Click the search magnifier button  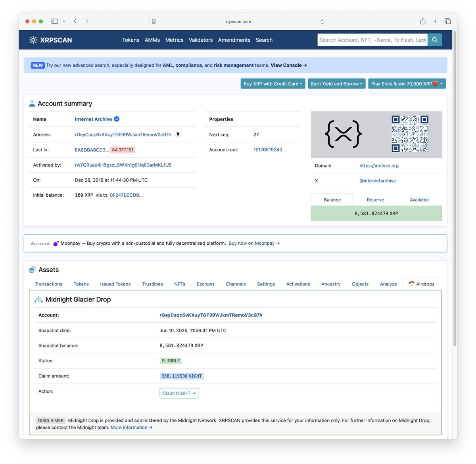coord(435,40)
